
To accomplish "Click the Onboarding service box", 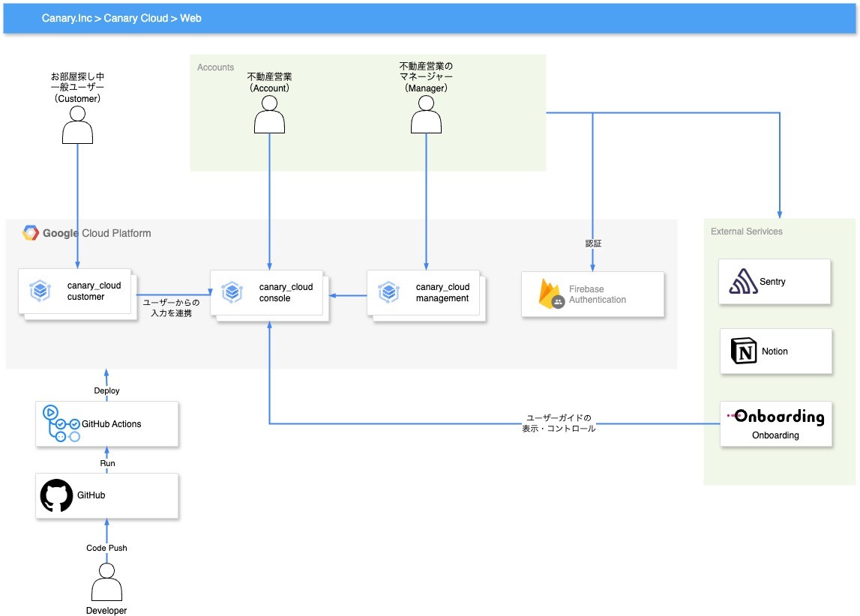I will pyautogui.click(x=775, y=424).
